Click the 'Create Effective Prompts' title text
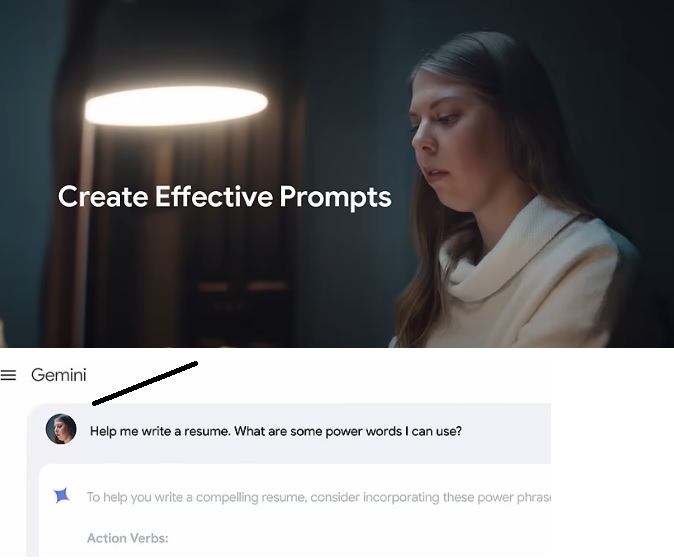The width and height of the screenshot is (674, 560). pyautogui.click(x=224, y=197)
